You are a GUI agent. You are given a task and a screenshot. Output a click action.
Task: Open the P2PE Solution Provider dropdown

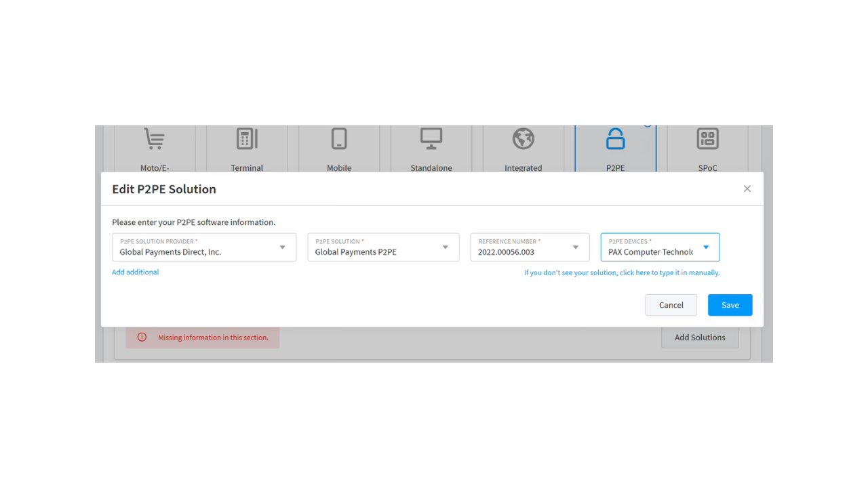pyautogui.click(x=204, y=247)
